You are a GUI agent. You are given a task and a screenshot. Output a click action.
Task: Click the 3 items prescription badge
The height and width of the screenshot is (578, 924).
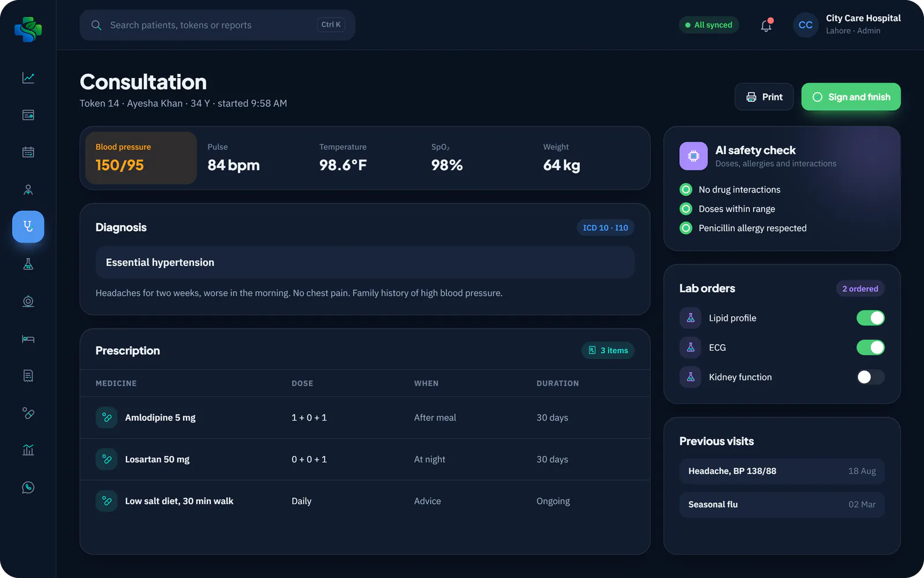point(608,350)
